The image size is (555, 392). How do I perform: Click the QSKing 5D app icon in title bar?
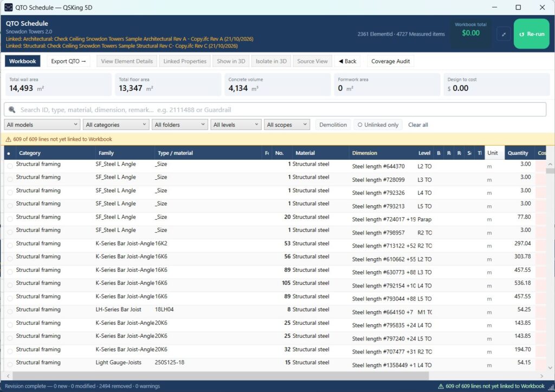coord(9,8)
